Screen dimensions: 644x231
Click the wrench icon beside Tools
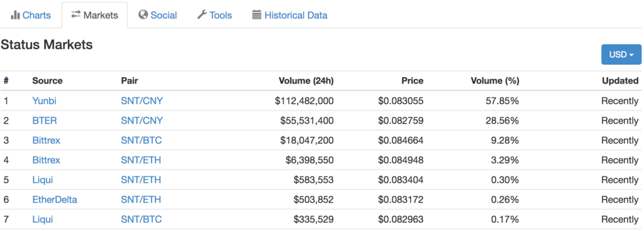click(x=202, y=15)
